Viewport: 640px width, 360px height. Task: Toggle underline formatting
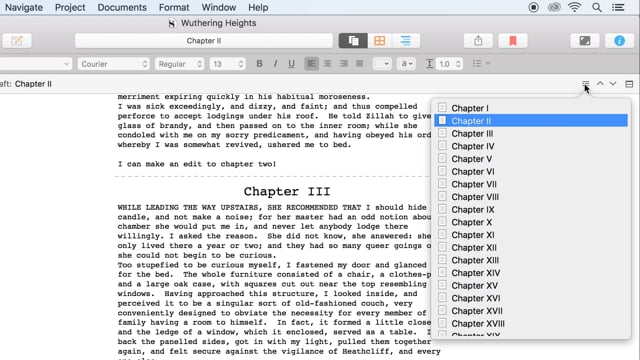tap(291, 64)
